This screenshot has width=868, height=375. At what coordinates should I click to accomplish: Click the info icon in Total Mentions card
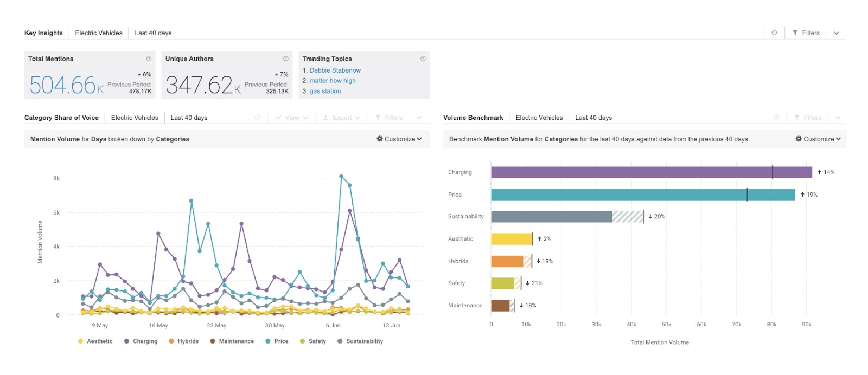(149, 59)
